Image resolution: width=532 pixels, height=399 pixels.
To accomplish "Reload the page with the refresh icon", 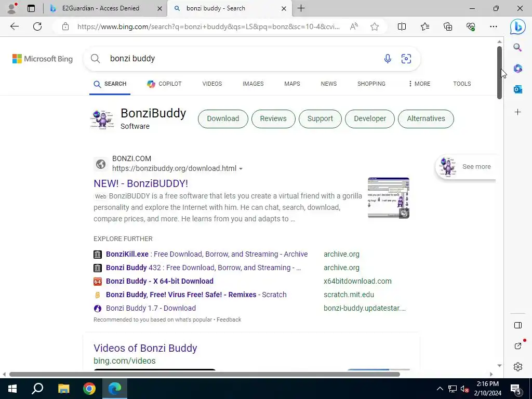I will (x=37, y=26).
